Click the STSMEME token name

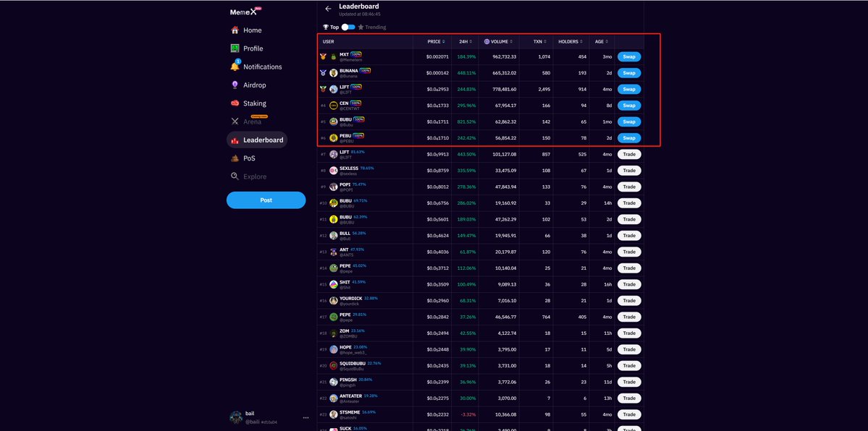pyautogui.click(x=350, y=412)
